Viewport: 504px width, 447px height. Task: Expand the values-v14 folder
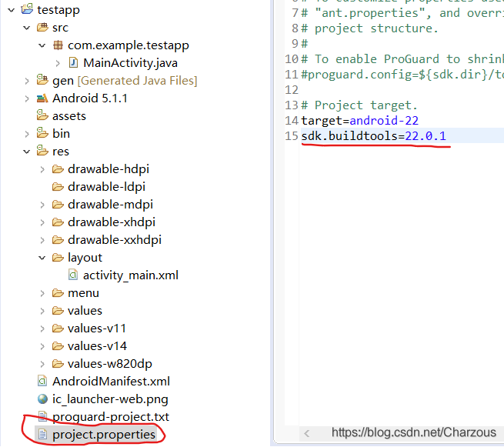[42, 346]
